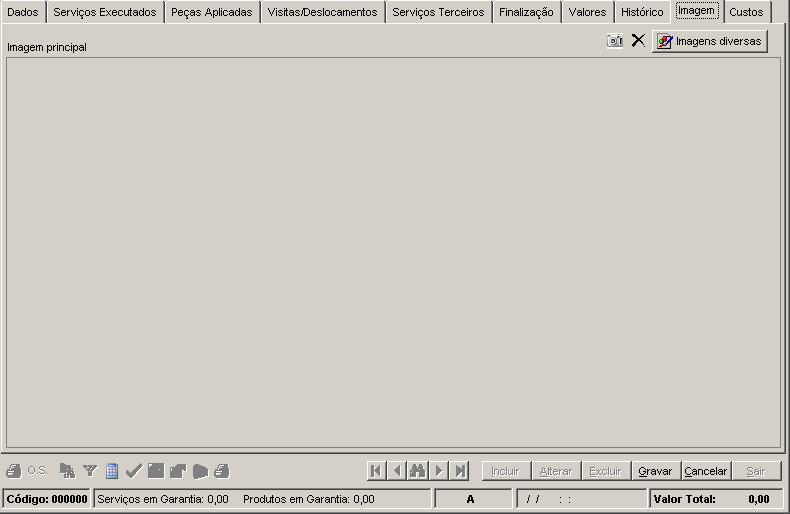Screen dimensions: 790x514
Task: Click the grey folder tab icon
Action: tap(156, 471)
